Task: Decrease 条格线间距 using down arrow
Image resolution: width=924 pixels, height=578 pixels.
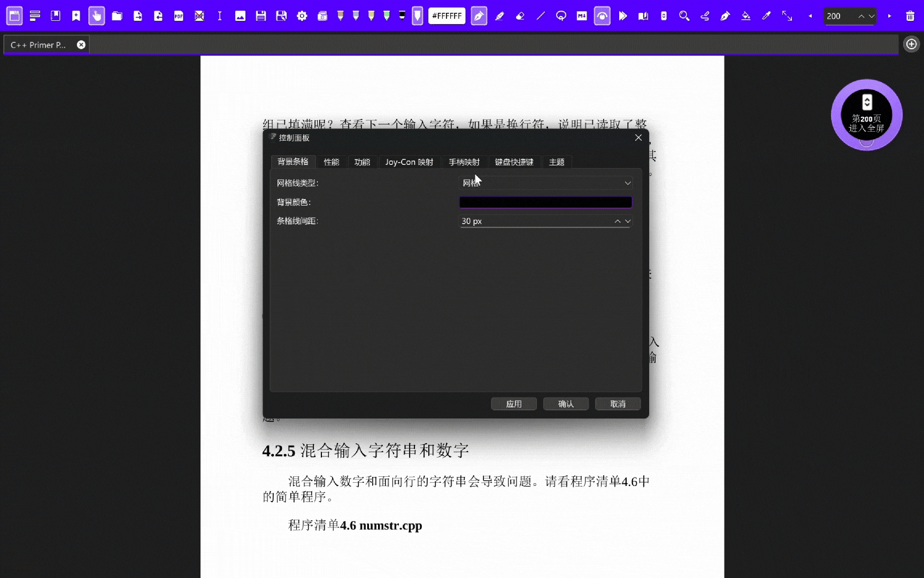Action: 627,221
